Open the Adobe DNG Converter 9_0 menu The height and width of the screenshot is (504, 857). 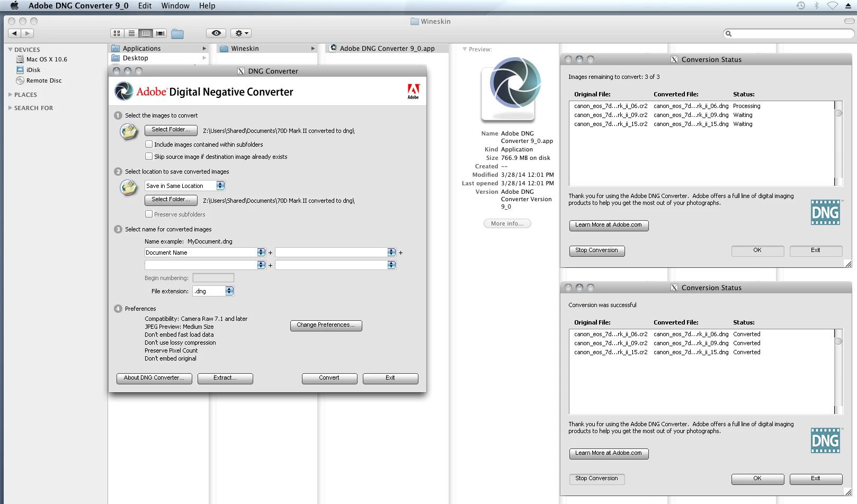coord(78,6)
